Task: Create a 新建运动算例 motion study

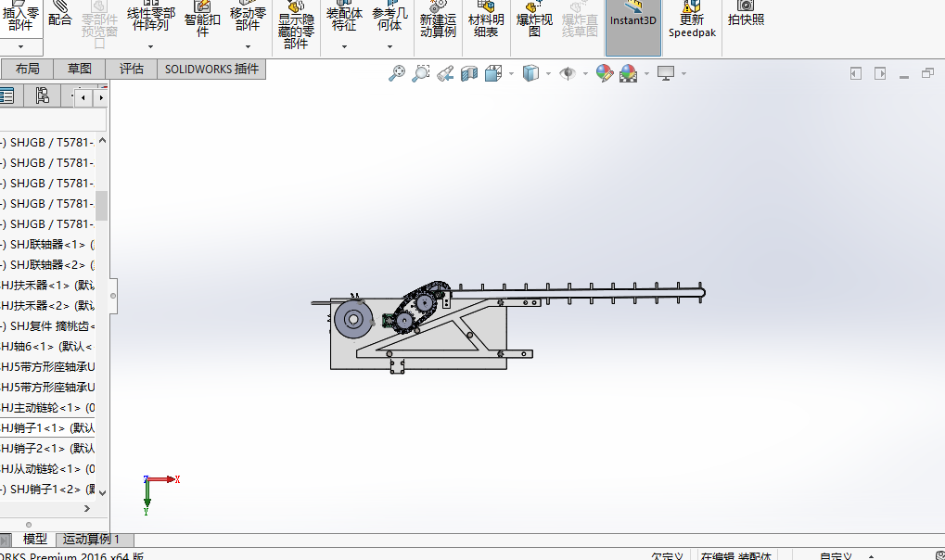Action: pyautogui.click(x=438, y=21)
